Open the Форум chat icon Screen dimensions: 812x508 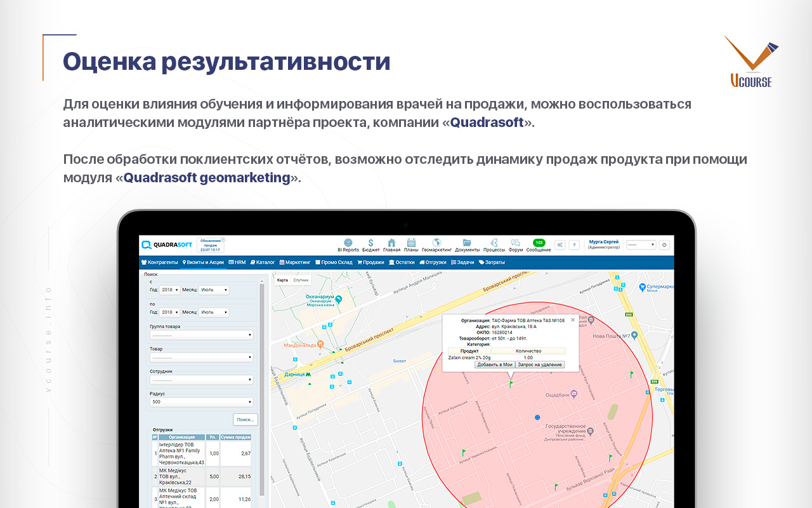tap(516, 245)
